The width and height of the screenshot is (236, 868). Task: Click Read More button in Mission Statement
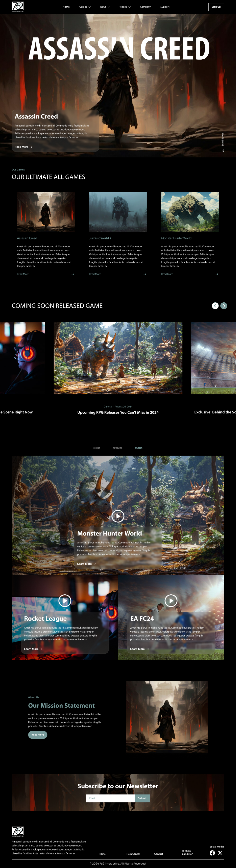coord(38,735)
